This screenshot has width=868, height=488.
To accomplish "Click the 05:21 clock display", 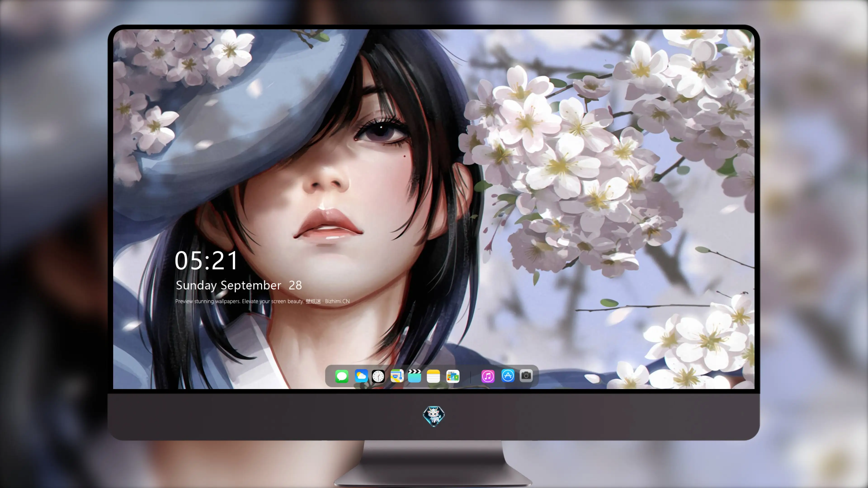I will [206, 261].
